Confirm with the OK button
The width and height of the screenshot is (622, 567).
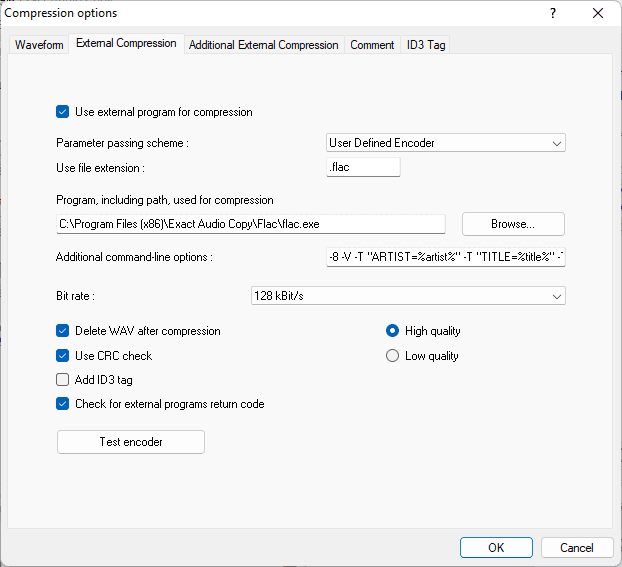tap(496, 548)
